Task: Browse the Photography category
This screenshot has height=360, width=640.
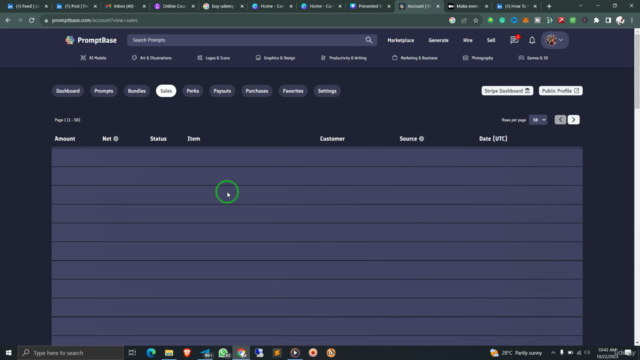Action: [x=478, y=58]
